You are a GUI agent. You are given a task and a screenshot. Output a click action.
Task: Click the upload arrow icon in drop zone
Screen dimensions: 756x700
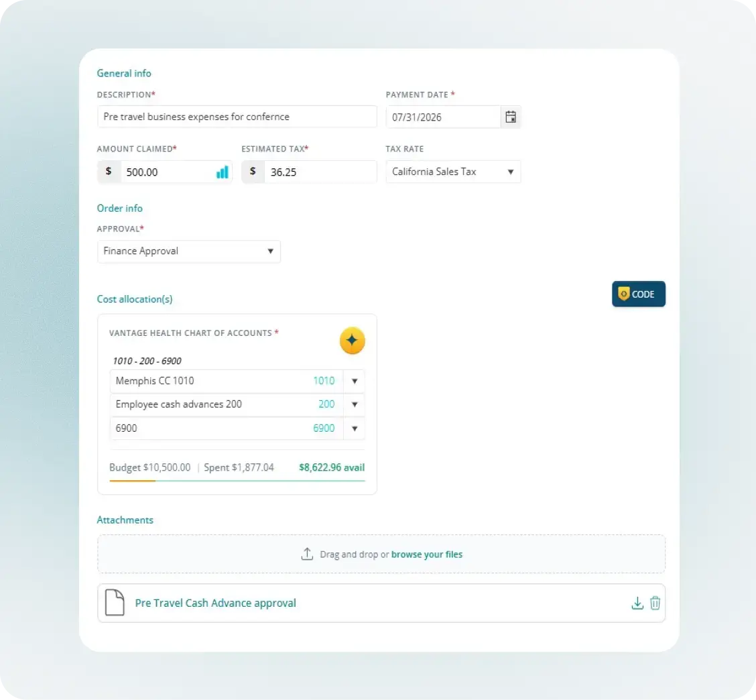307,554
